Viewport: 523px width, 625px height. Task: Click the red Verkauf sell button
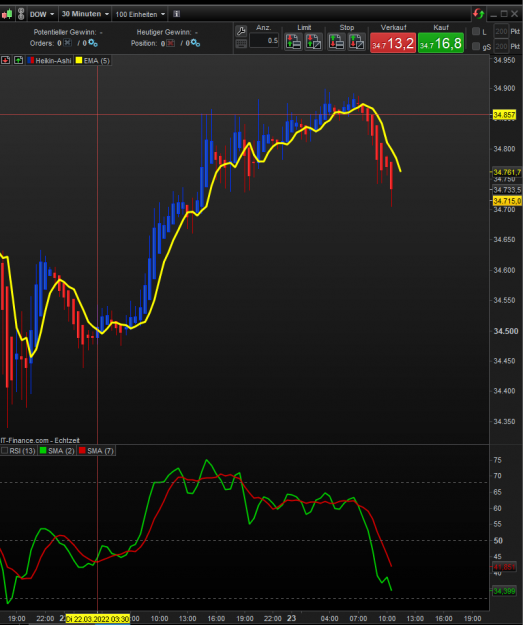393,43
